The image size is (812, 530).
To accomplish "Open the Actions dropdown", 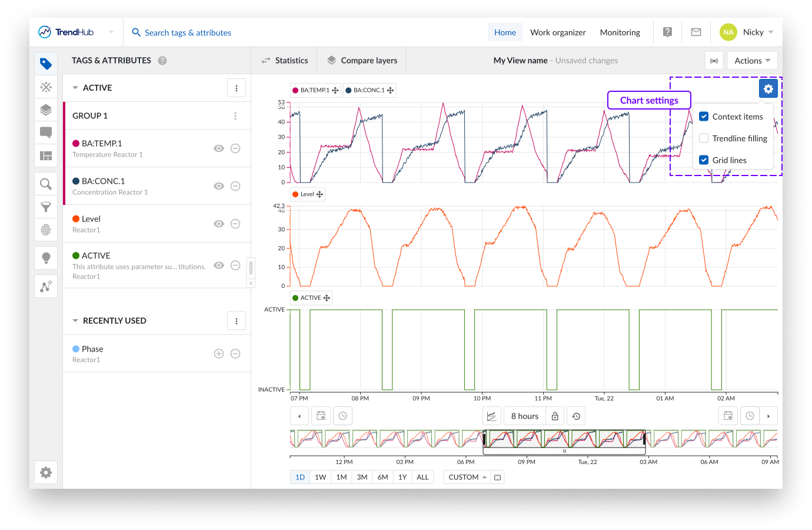I will point(752,61).
